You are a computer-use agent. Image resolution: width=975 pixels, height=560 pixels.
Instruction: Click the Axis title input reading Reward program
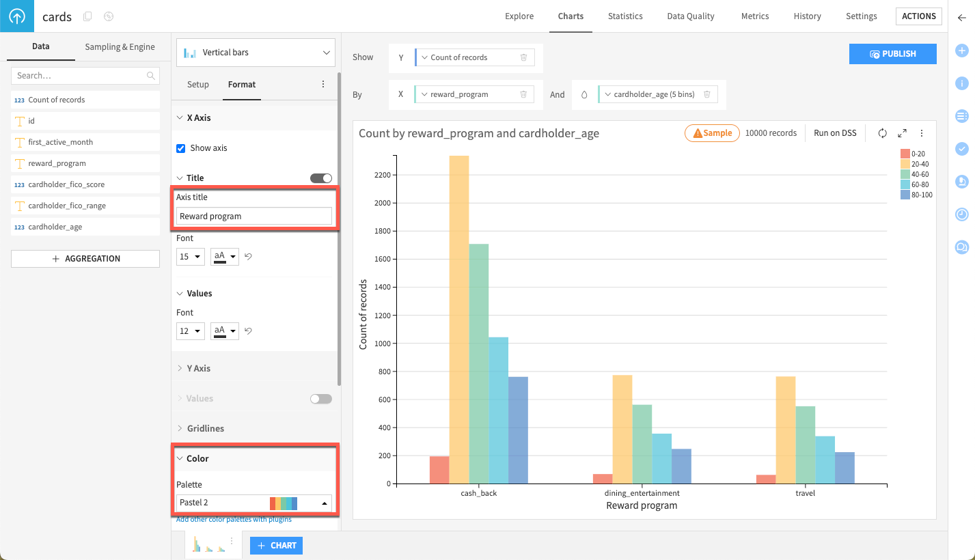coord(253,215)
